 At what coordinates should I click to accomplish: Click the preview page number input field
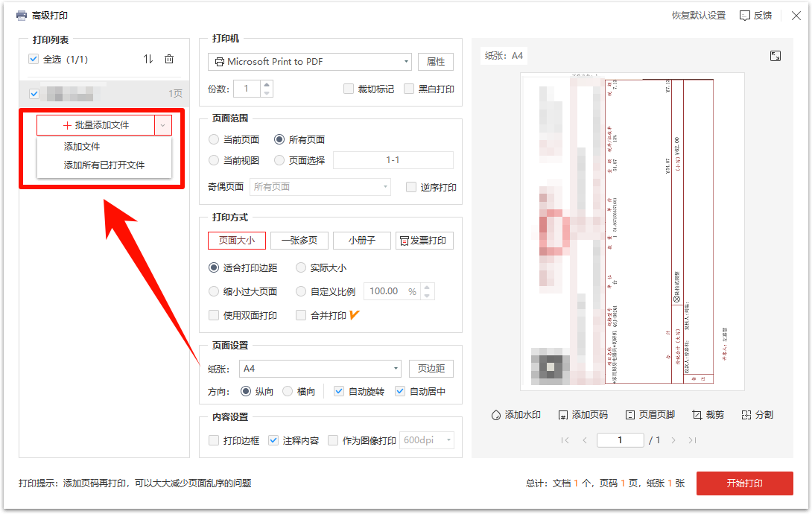coord(620,440)
